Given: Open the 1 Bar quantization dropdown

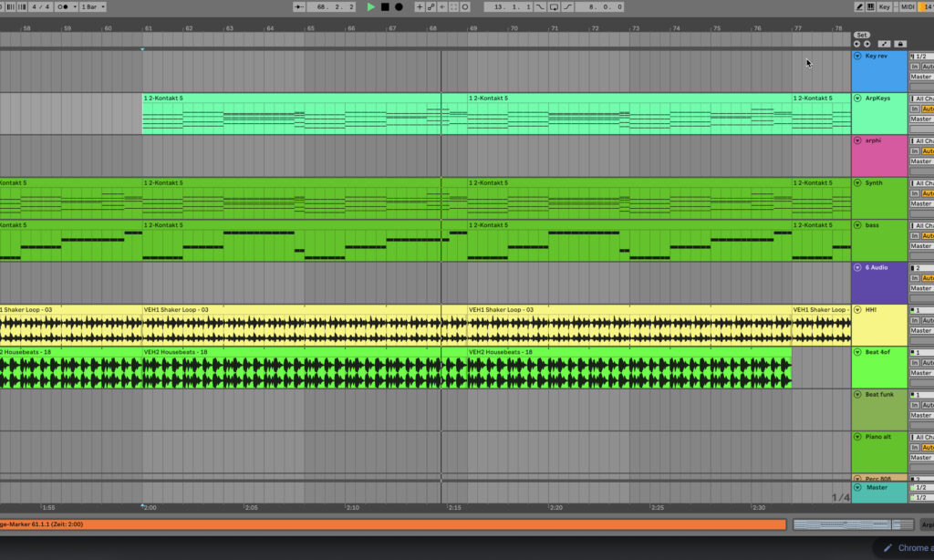Looking at the screenshot, I should (93, 7).
